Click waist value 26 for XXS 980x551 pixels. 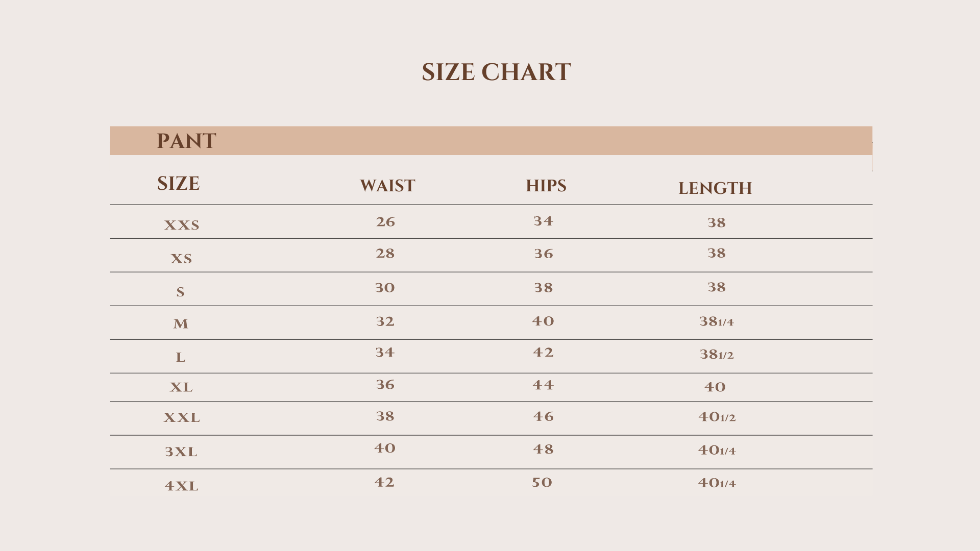click(x=385, y=222)
